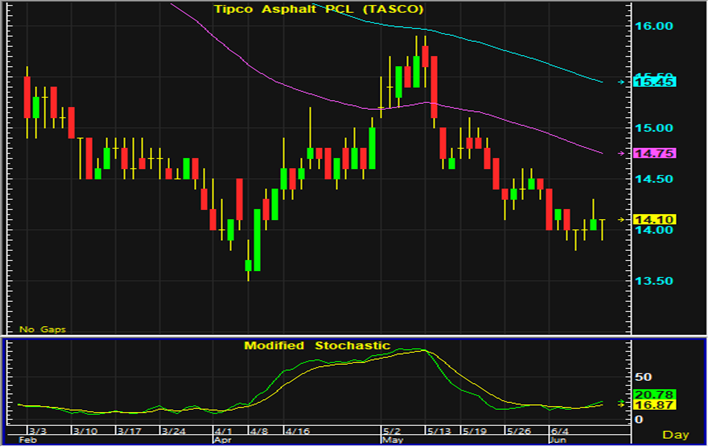Screen dimensions: 709x447
Task: Click the 13.50 price axis label
Action: [x=654, y=281]
